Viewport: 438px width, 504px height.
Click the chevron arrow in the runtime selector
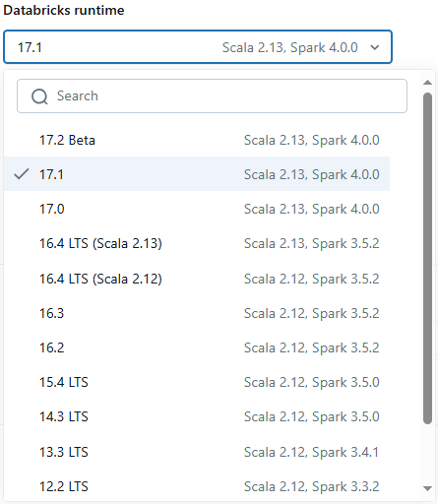click(x=375, y=47)
